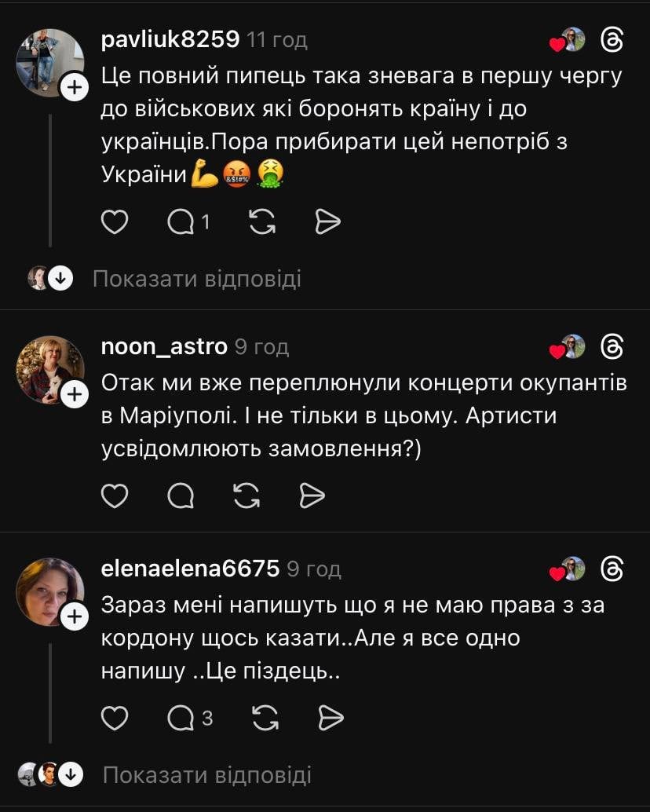Open noon_astro's profile via username

tap(164, 346)
